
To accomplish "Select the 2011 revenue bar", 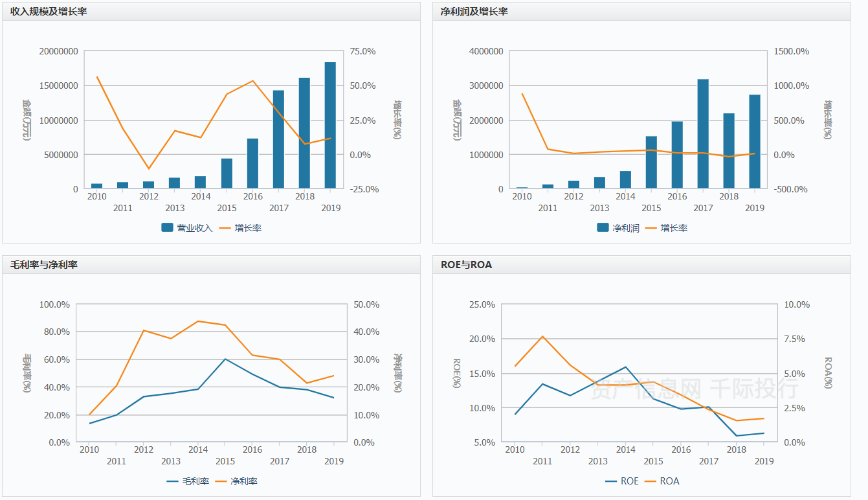I will pos(123,186).
